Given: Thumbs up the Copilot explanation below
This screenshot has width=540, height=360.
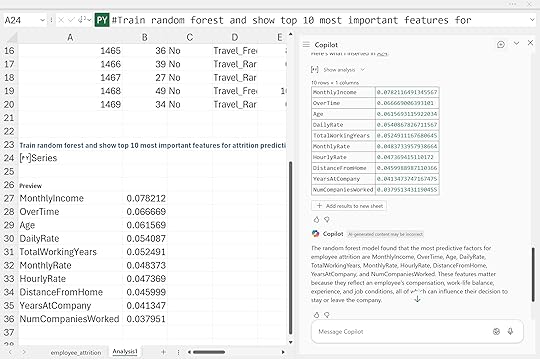Looking at the screenshot, I should 316,315.
